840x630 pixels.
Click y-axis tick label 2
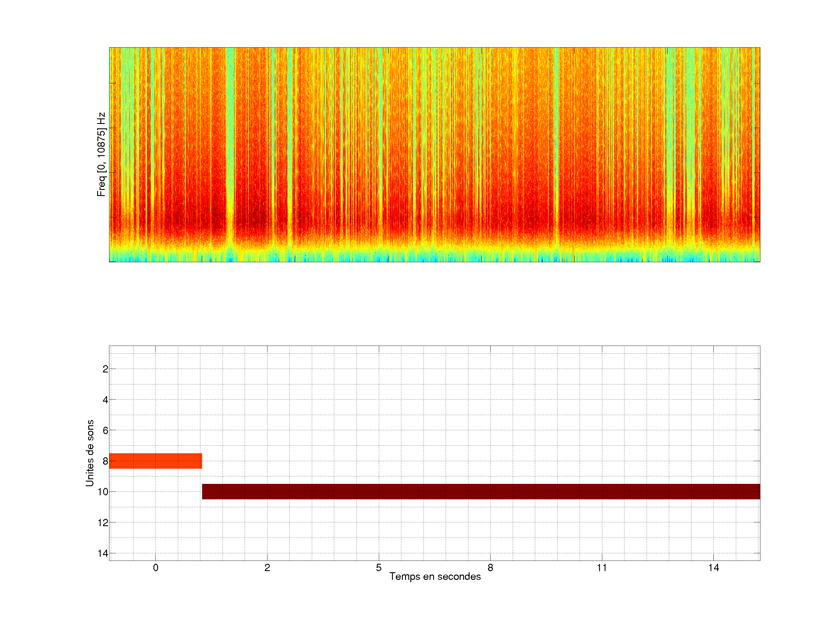105,369
